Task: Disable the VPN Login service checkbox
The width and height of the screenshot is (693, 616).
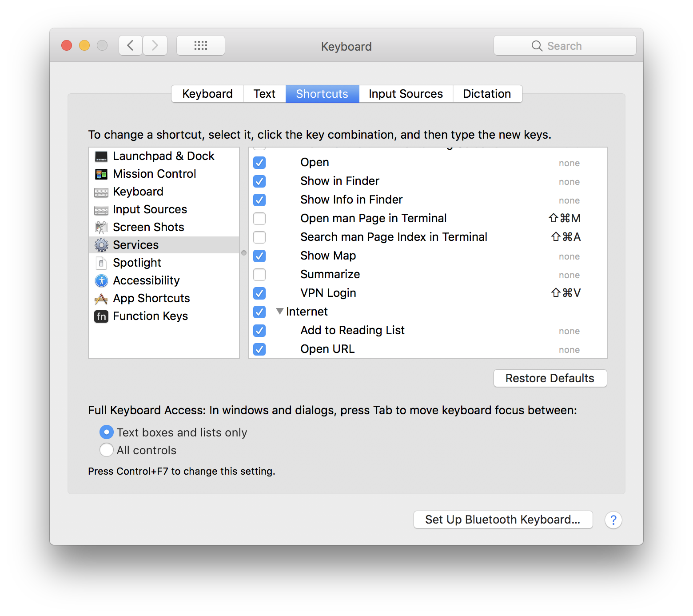Action: point(259,293)
